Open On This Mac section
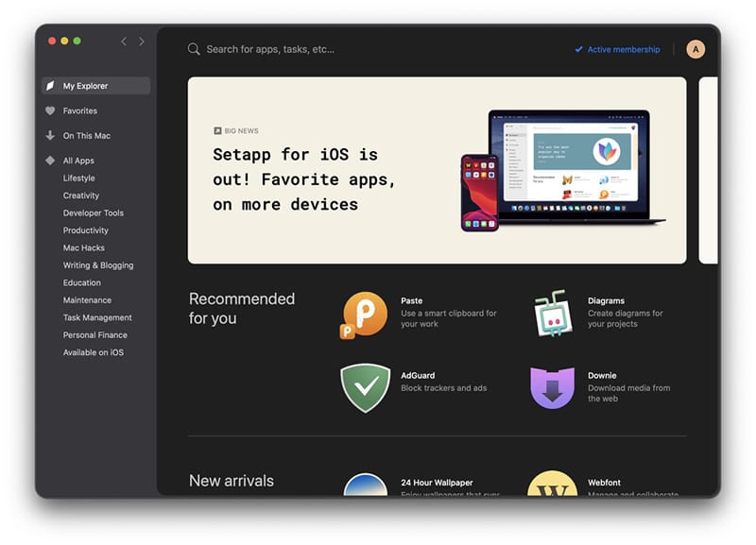This screenshot has width=756, height=545. coord(86,136)
